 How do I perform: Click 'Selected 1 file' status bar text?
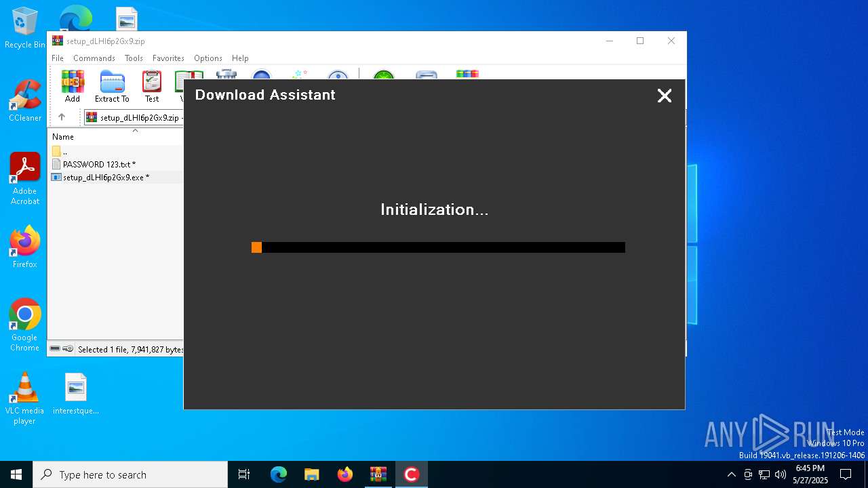coord(130,350)
